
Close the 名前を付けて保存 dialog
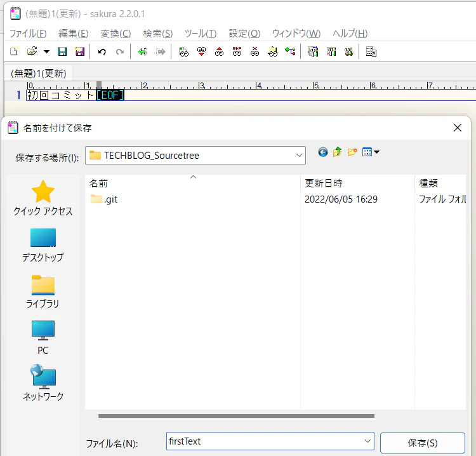click(458, 128)
